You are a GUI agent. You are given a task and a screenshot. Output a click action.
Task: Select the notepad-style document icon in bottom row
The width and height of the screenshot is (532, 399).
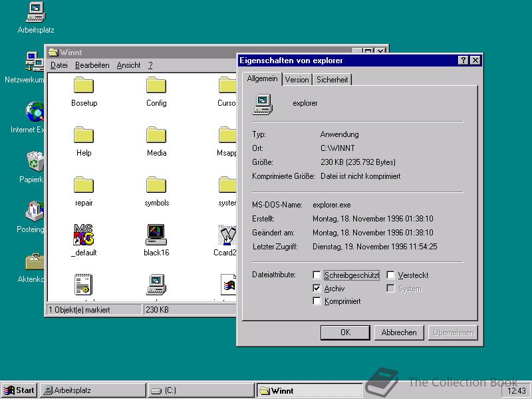tap(84, 285)
